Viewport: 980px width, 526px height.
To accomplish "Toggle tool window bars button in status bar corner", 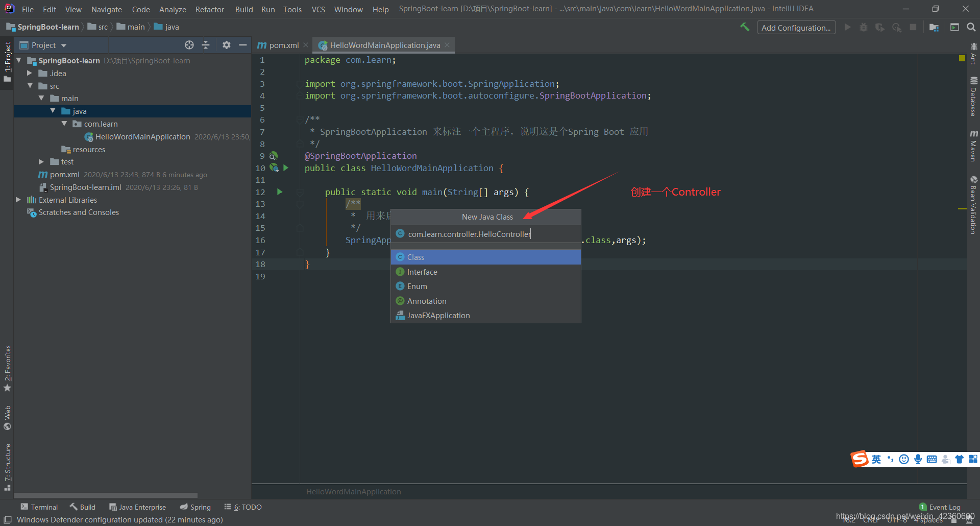I will pyautogui.click(x=8, y=519).
